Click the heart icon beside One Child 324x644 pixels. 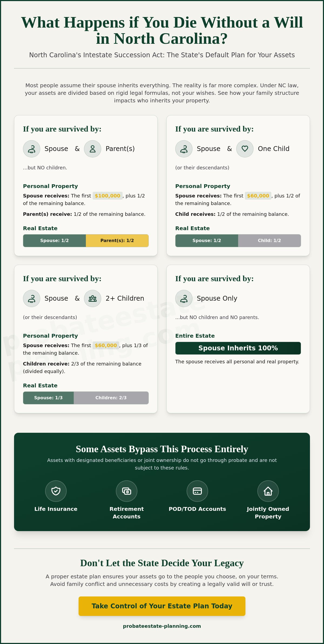(x=245, y=149)
